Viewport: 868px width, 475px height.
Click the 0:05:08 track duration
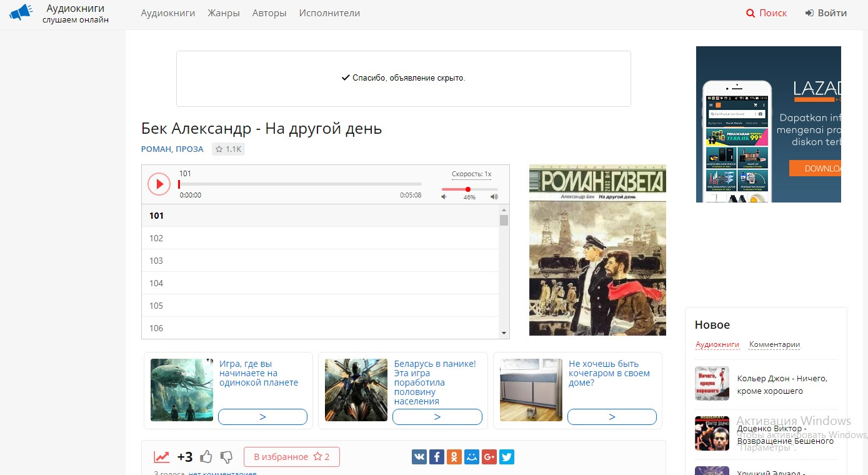click(x=411, y=195)
